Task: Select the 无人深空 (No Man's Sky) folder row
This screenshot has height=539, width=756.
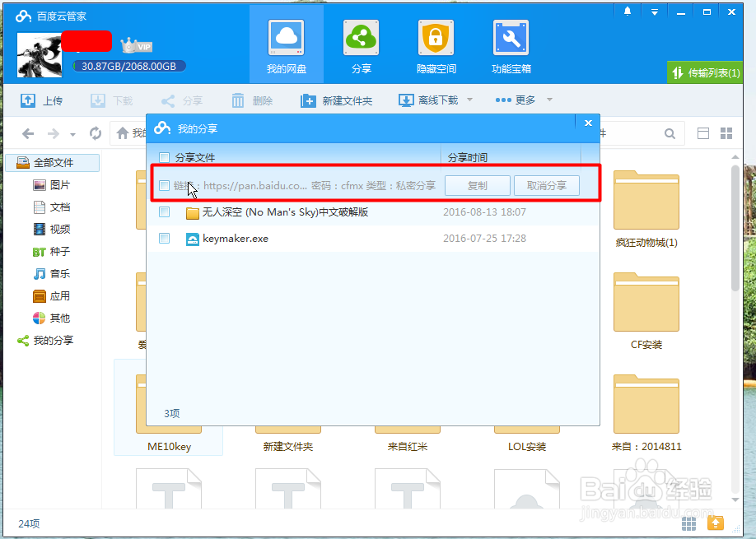Action: 373,212
